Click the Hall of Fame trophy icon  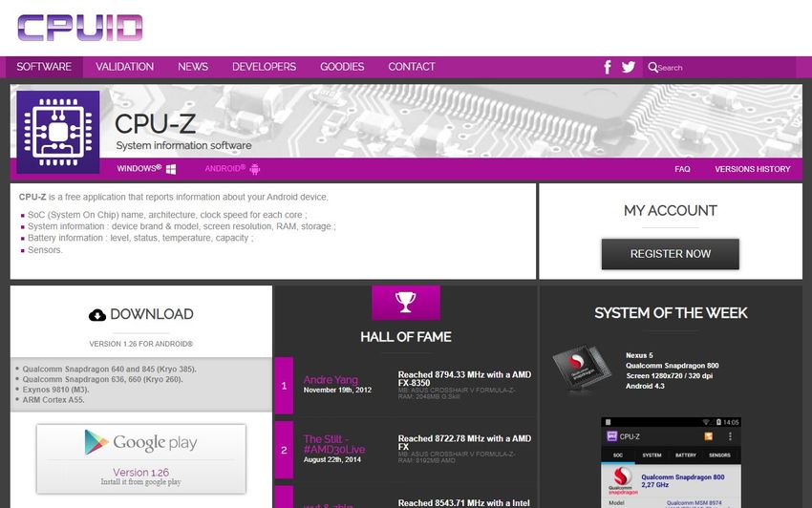tap(405, 302)
